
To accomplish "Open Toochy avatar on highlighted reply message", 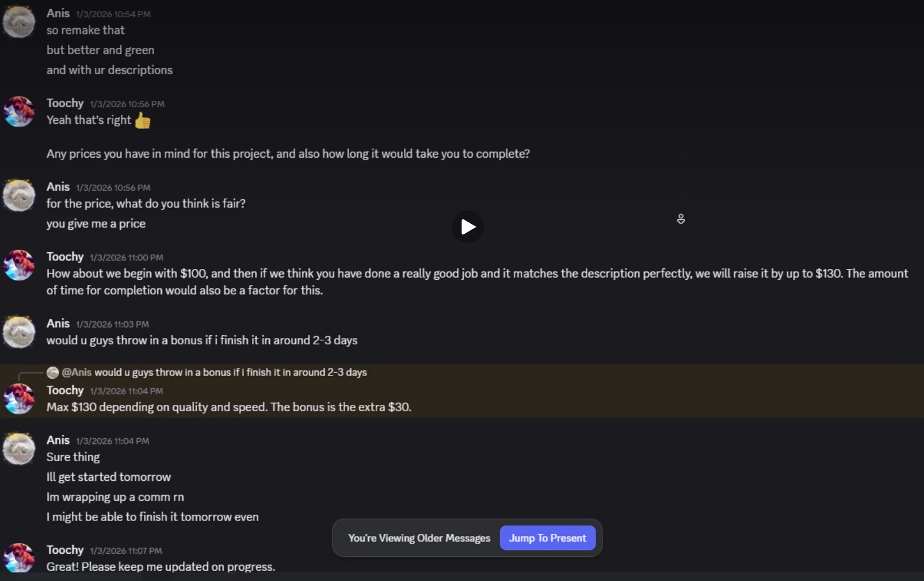I will point(19,399).
